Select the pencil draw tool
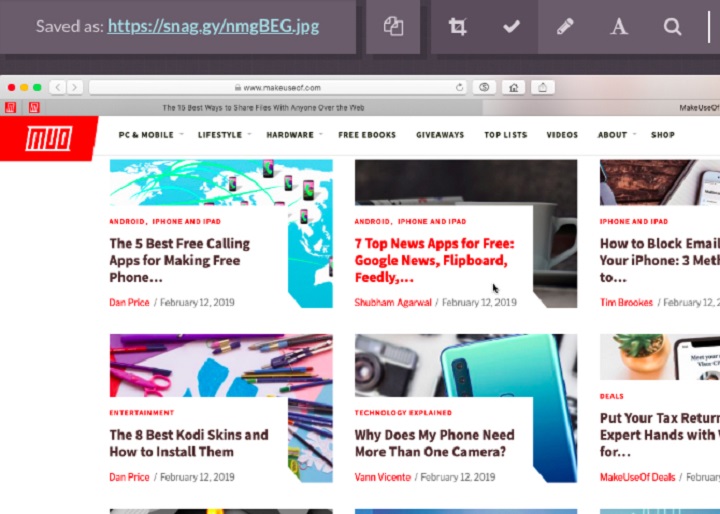The width and height of the screenshot is (720, 514). pos(565,27)
